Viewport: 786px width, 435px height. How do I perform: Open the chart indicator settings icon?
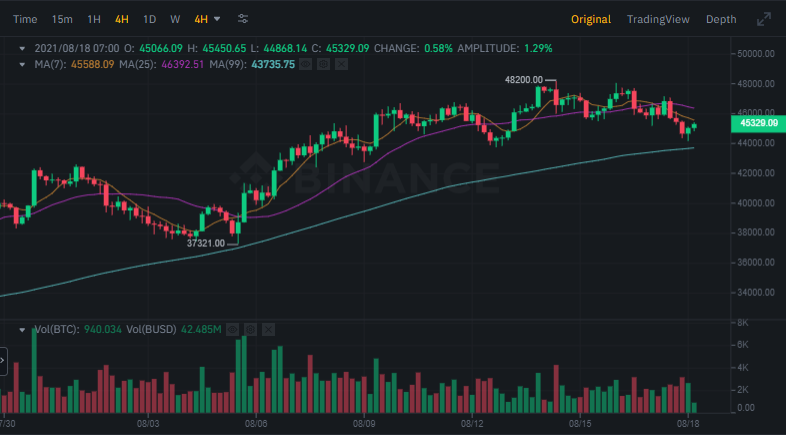244,19
